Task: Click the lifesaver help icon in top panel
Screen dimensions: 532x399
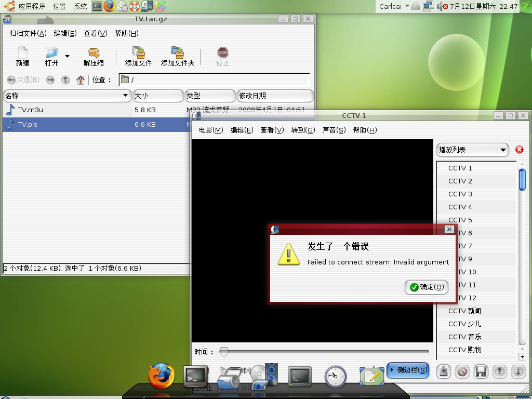Action: pos(135,6)
